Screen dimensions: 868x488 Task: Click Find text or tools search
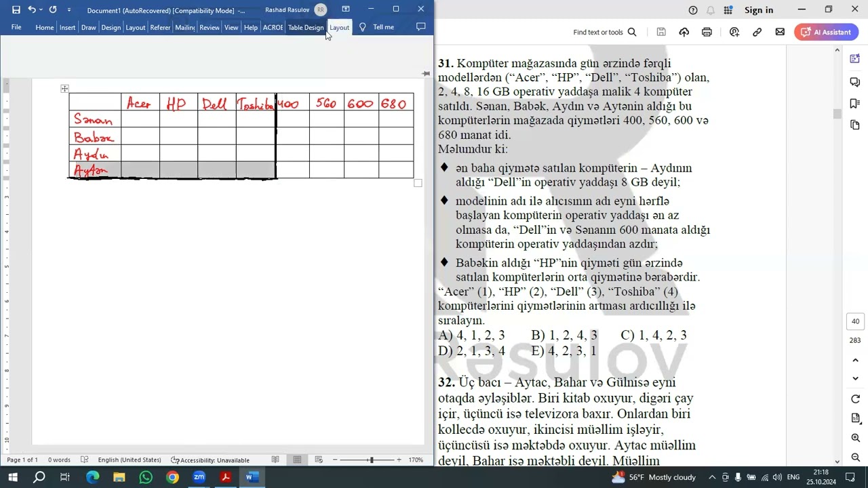[605, 32]
